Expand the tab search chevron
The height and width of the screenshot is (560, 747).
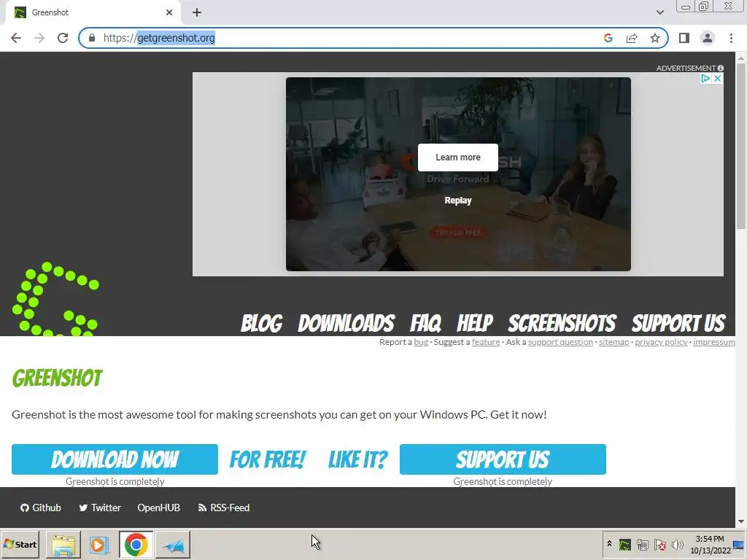[659, 12]
